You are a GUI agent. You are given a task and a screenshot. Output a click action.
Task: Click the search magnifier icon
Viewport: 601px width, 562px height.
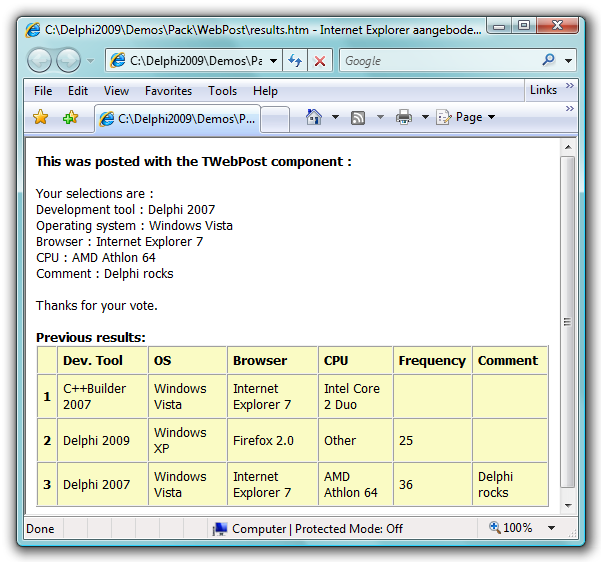(548, 61)
